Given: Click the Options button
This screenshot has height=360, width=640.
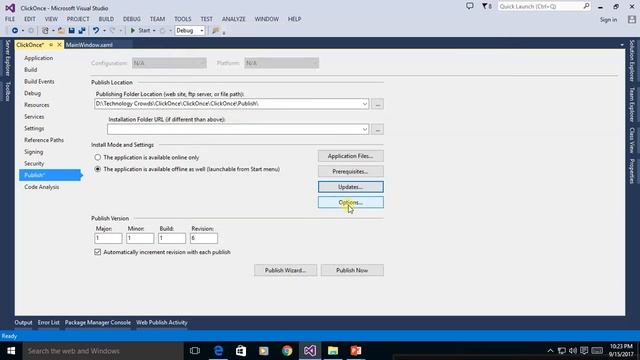Looking at the screenshot, I should (x=351, y=202).
